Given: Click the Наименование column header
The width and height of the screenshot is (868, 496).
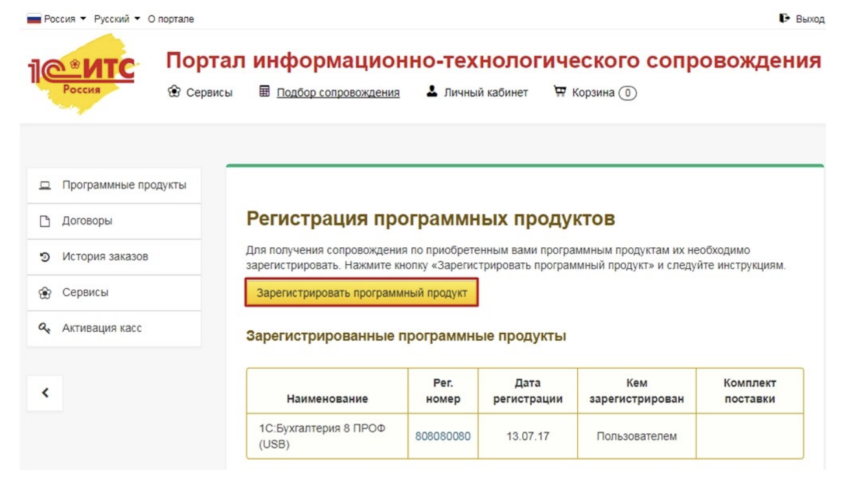Looking at the screenshot, I should [327, 399].
